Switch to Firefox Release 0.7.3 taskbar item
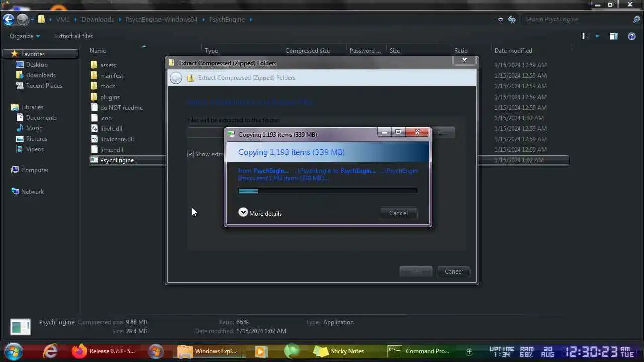 [104, 351]
